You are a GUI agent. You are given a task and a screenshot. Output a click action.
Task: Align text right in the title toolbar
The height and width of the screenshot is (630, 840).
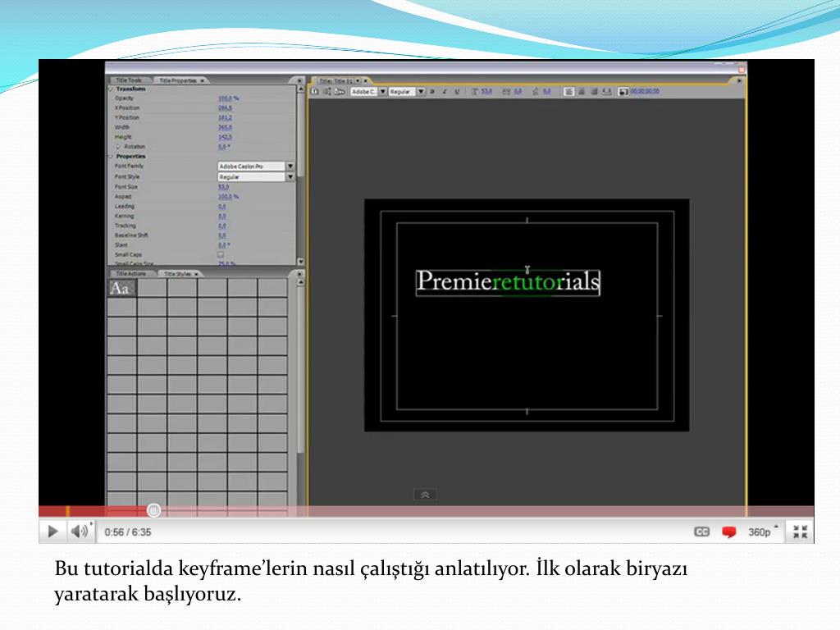tap(594, 92)
